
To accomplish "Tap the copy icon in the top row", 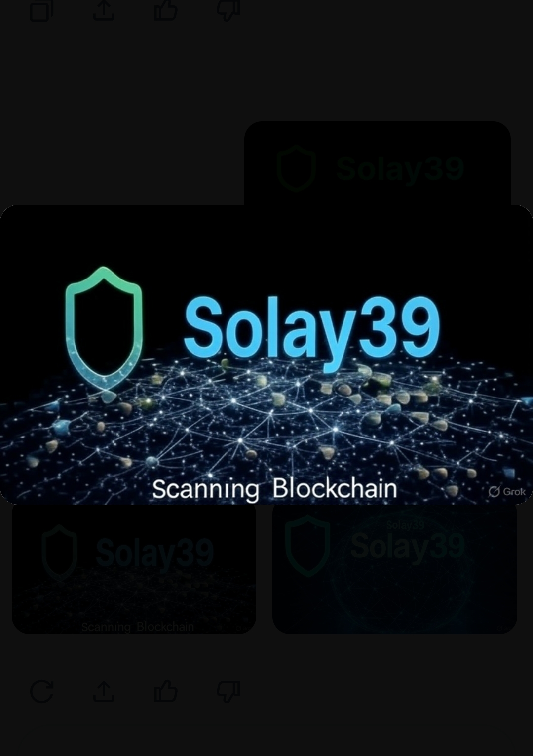I will coord(41,10).
